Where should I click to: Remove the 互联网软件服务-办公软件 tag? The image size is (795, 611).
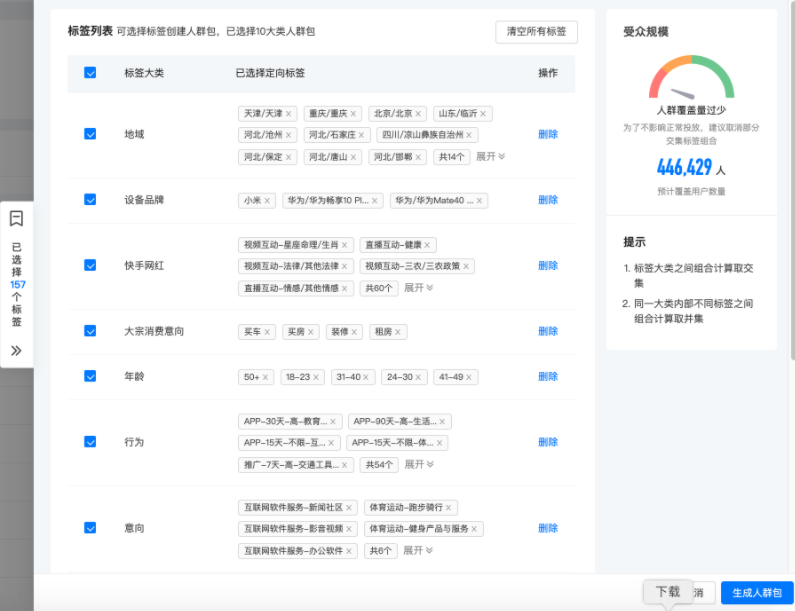tap(349, 551)
